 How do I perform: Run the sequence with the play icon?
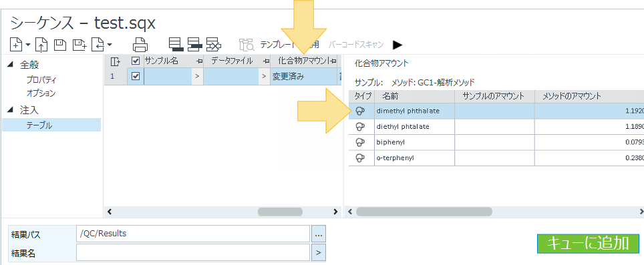[397, 45]
